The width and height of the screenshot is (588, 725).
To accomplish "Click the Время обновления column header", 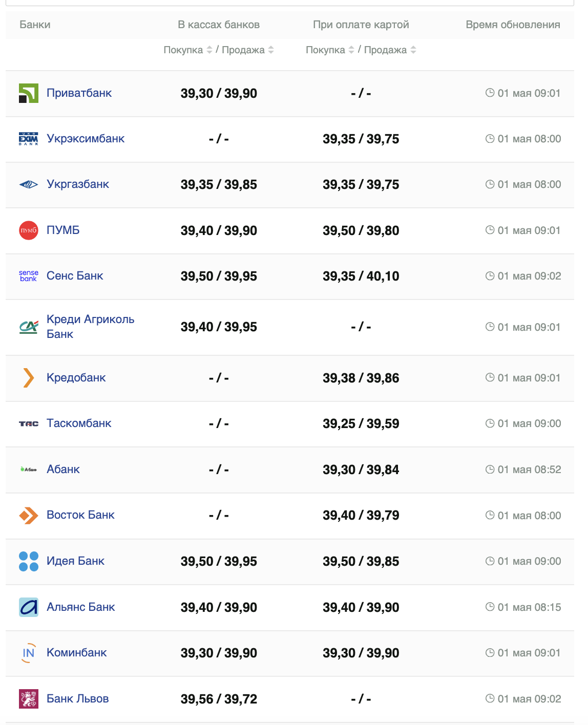I will point(513,25).
